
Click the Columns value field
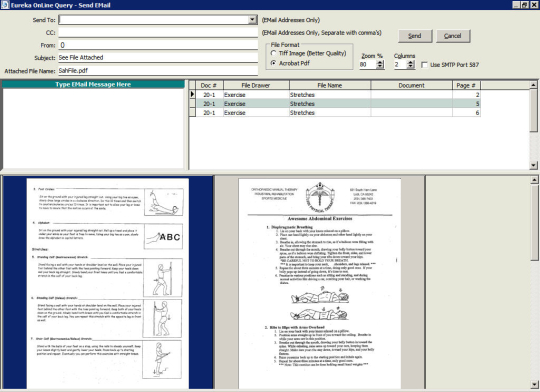[x=400, y=64]
